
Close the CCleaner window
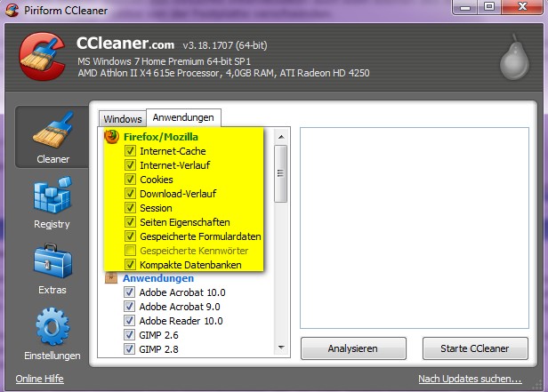(x=522, y=7)
